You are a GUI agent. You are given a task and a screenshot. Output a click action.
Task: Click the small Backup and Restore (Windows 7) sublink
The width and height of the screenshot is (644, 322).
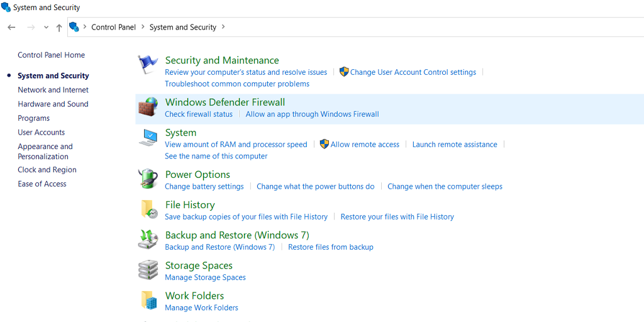click(x=219, y=247)
